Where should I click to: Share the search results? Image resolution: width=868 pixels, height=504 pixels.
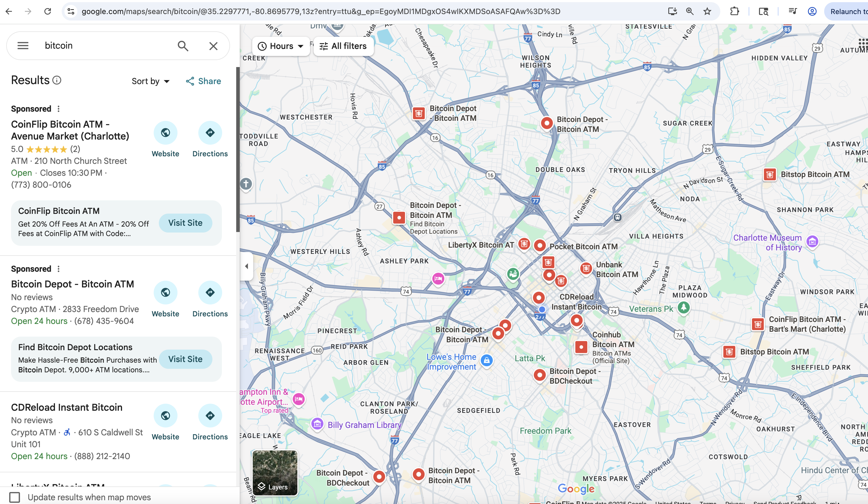203,81
